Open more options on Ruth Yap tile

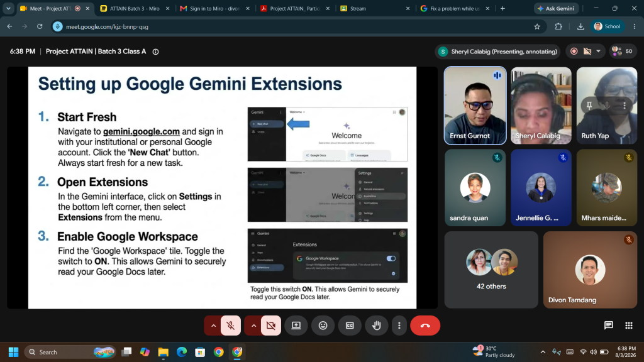coord(625,106)
